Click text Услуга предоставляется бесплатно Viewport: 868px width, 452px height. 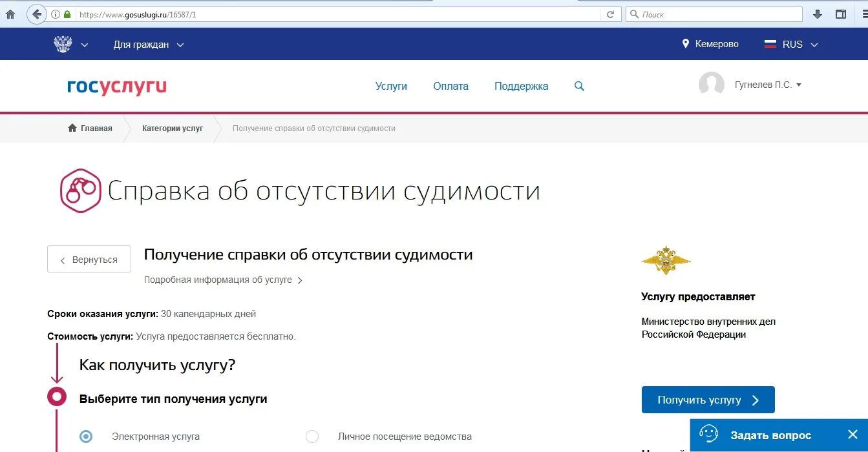[216, 336]
